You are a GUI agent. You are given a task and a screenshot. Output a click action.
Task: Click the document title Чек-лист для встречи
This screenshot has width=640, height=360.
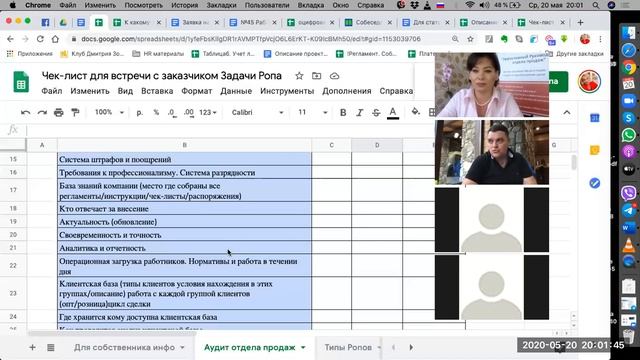pyautogui.click(x=162, y=76)
